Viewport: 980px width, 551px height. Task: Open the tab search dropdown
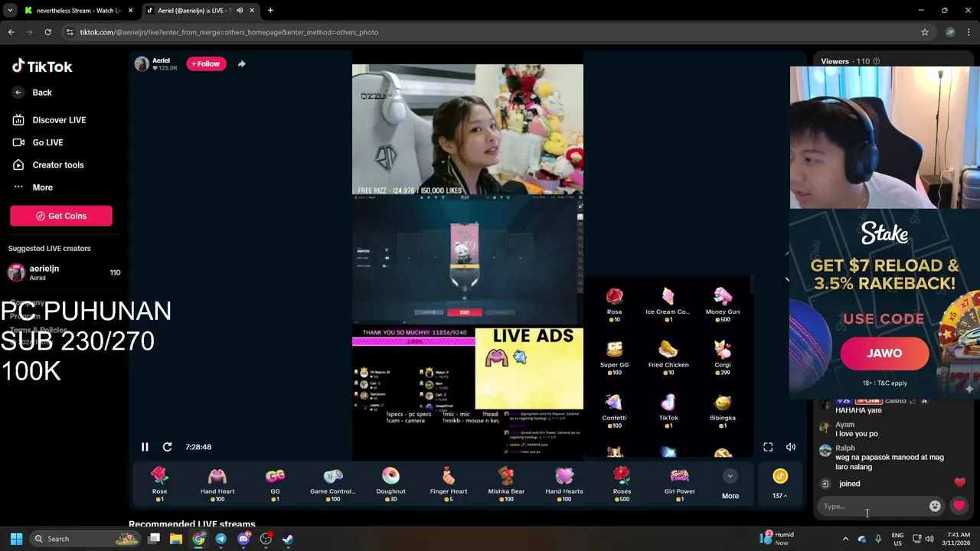pyautogui.click(x=10, y=11)
